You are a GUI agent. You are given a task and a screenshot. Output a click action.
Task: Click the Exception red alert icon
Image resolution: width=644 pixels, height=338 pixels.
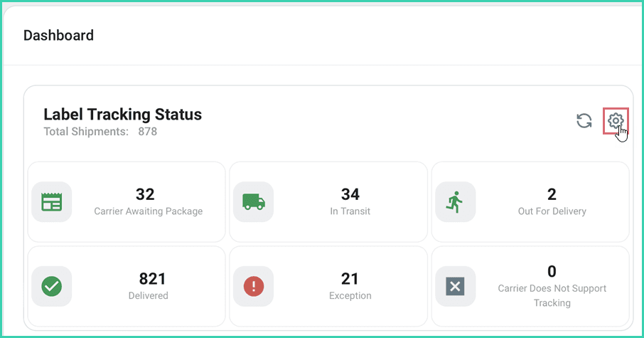(x=254, y=286)
